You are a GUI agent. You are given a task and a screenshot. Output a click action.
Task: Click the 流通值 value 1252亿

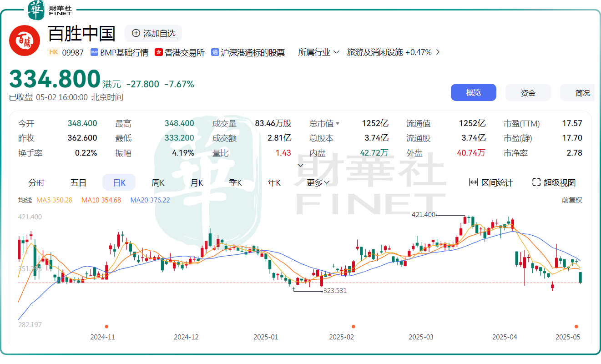pyautogui.click(x=472, y=123)
